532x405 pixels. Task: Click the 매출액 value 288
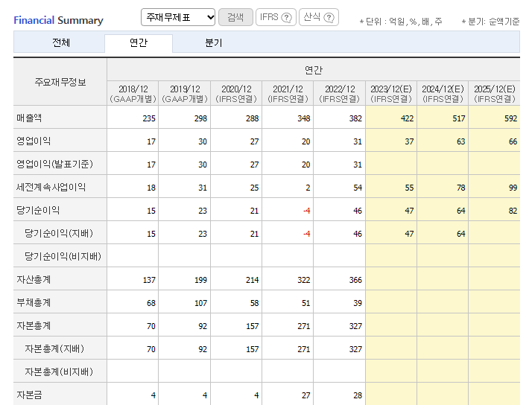(252, 118)
